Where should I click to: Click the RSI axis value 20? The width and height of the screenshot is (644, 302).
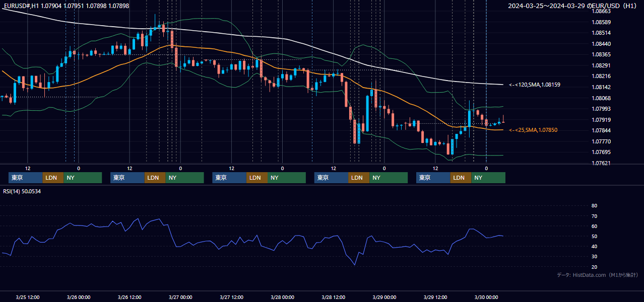(594, 267)
